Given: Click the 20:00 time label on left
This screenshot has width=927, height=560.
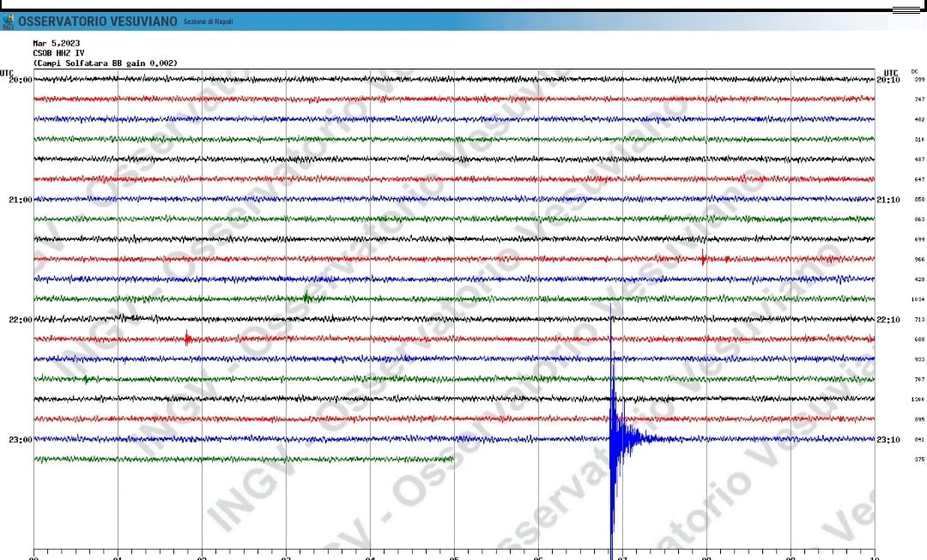Looking at the screenshot, I should coord(21,80).
